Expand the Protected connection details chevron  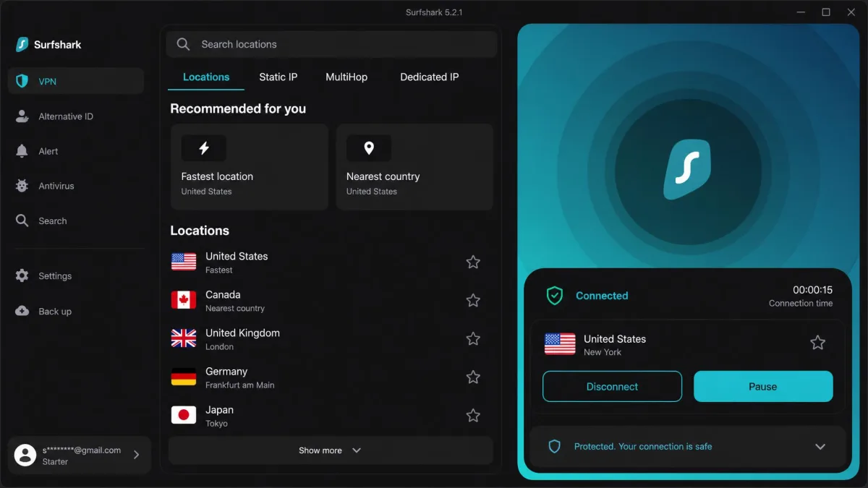point(820,447)
